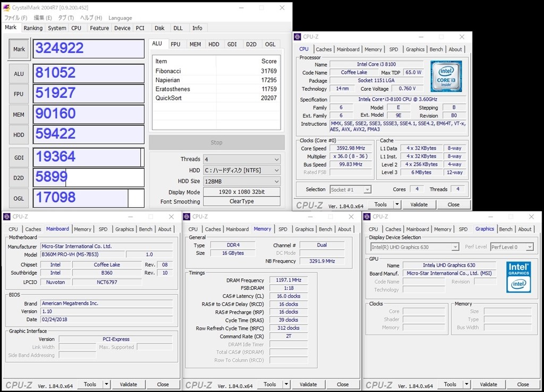Click the QuickSort score row
The height and width of the screenshot is (392, 544).
click(216, 98)
